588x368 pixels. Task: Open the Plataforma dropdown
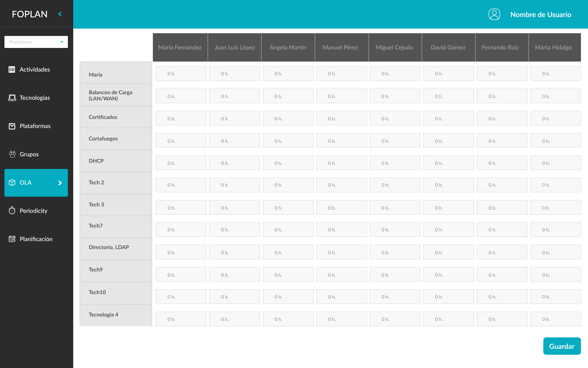click(x=36, y=42)
